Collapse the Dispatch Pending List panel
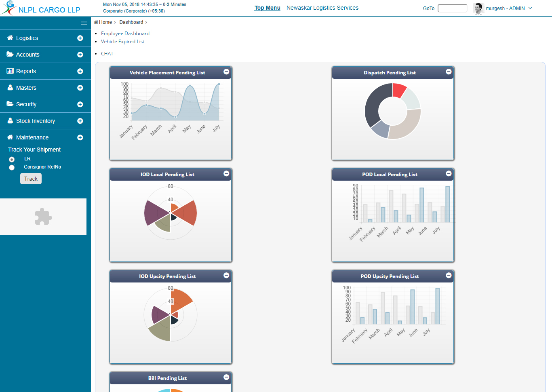552x392 pixels. 449,72
